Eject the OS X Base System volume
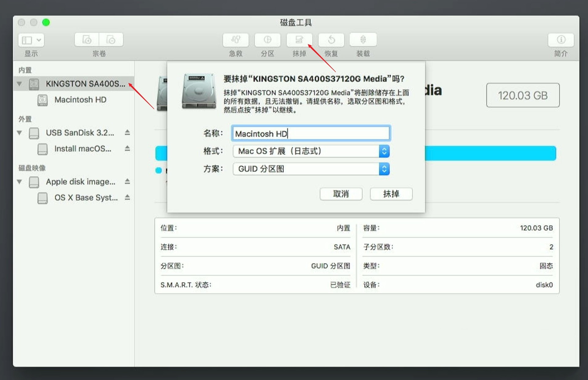 (x=127, y=197)
